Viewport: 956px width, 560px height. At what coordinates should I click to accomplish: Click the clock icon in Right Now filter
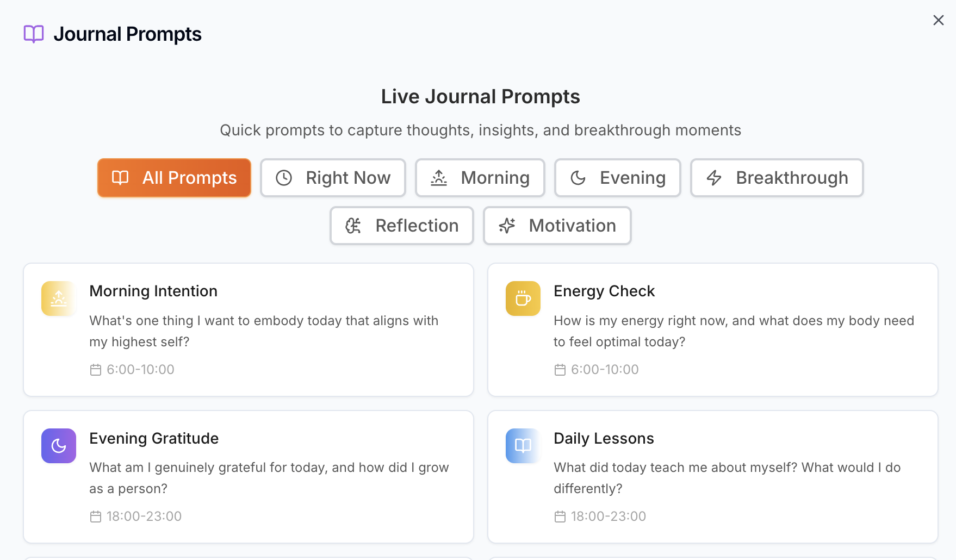[283, 177]
